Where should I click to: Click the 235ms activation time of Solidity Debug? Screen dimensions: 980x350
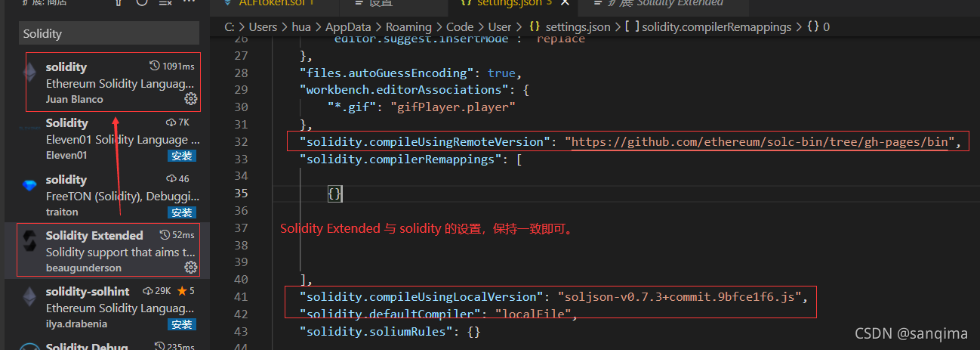coord(174,347)
